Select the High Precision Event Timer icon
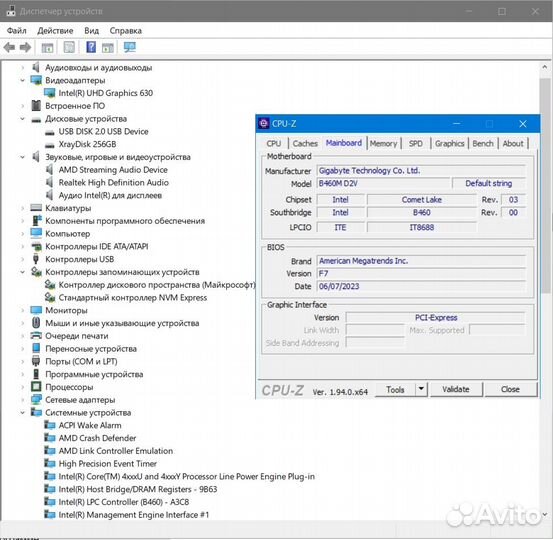The image size is (553, 540). (50, 463)
